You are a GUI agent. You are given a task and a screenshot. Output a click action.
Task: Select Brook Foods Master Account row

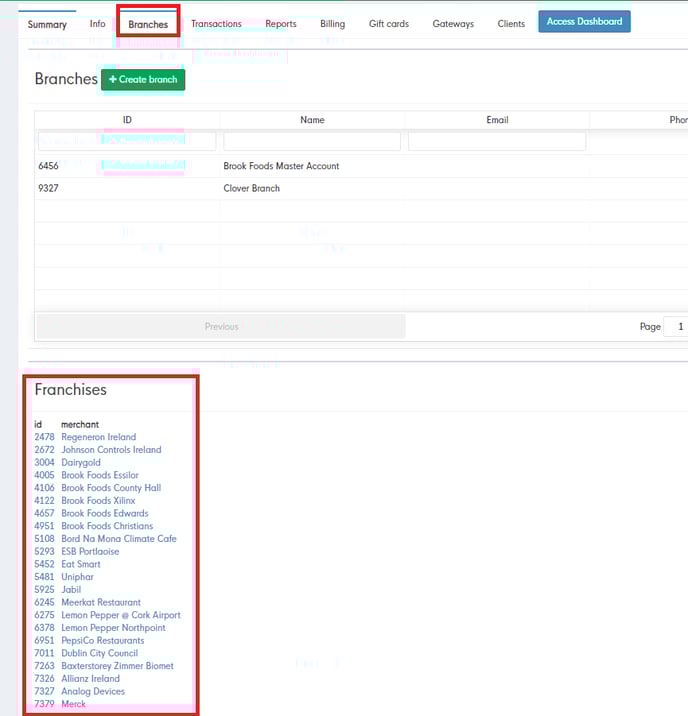[281, 166]
